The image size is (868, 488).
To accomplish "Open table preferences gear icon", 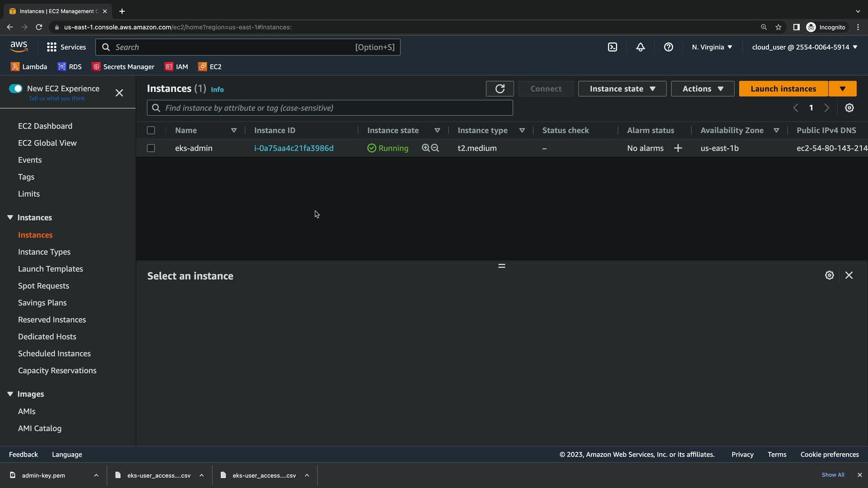I will (849, 108).
